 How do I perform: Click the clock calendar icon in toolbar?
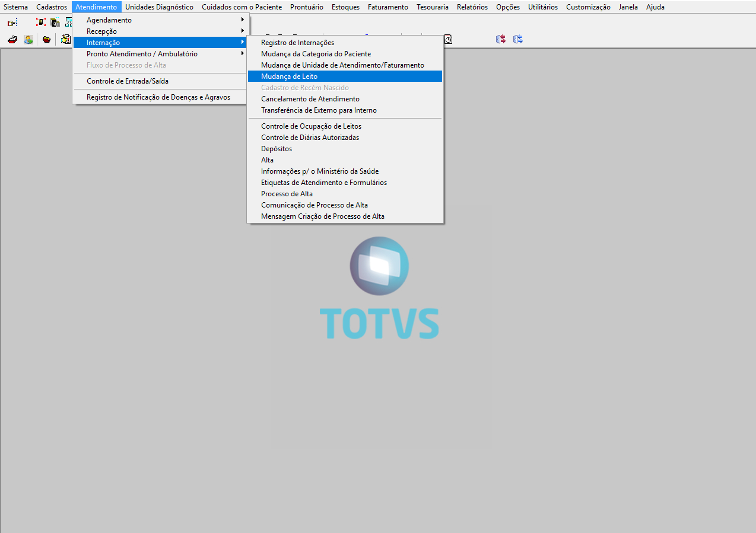pos(448,39)
